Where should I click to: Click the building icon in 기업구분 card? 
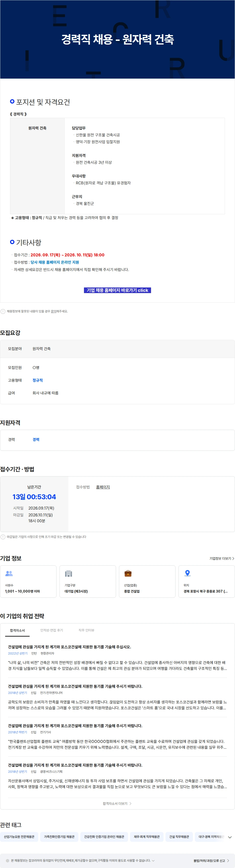(x=68, y=573)
